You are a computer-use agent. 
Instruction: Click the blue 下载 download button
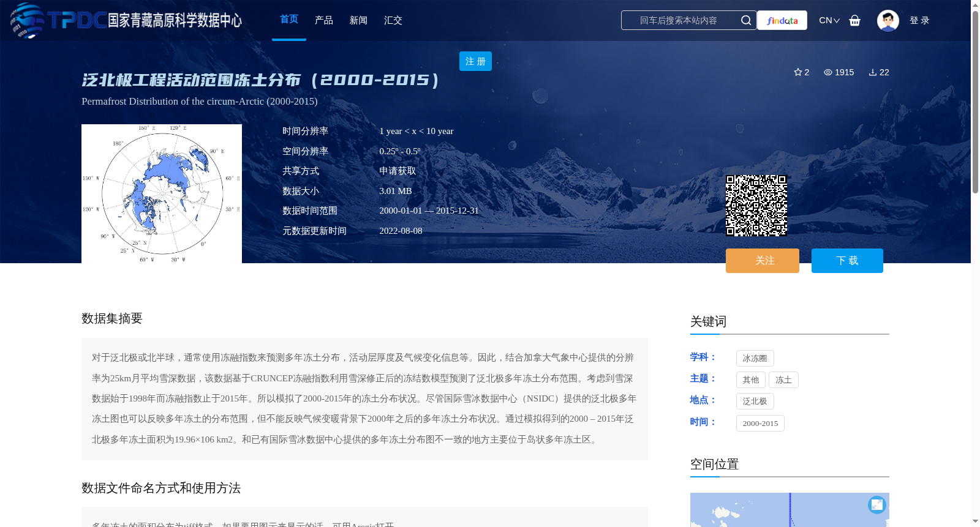click(x=847, y=261)
